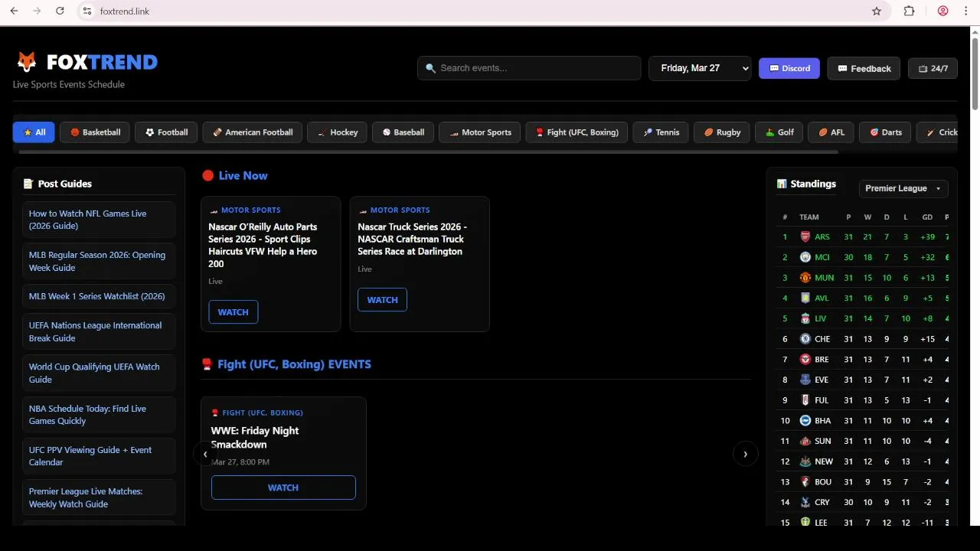Click the red Live Now indicator dot
The image size is (980, 551).
207,175
